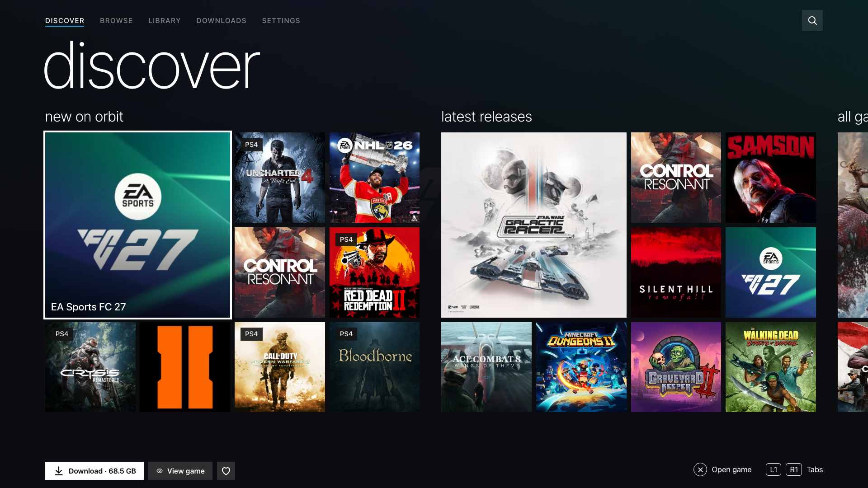Viewport: 868px width, 488px height.
Task: Click the L1 tab prompt
Action: tap(774, 469)
